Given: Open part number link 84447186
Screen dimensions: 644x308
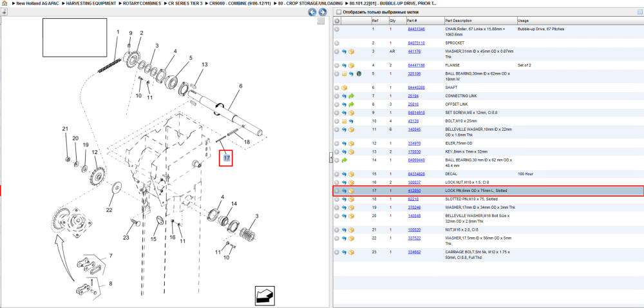Looking at the screenshot, I should (416, 65).
